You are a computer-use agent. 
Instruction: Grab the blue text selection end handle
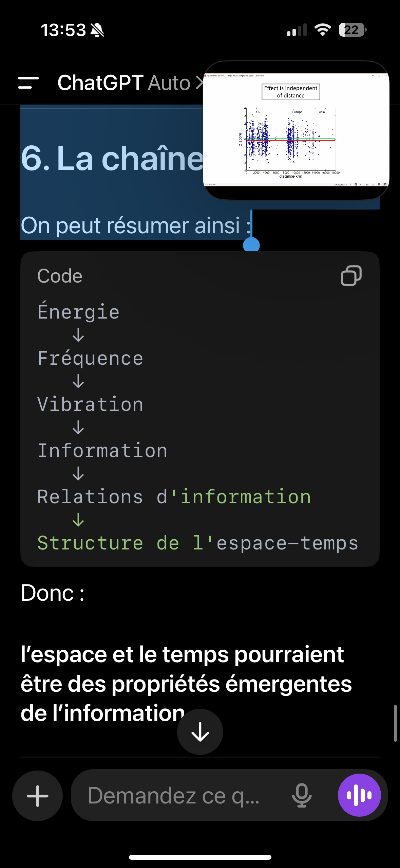pyautogui.click(x=251, y=245)
